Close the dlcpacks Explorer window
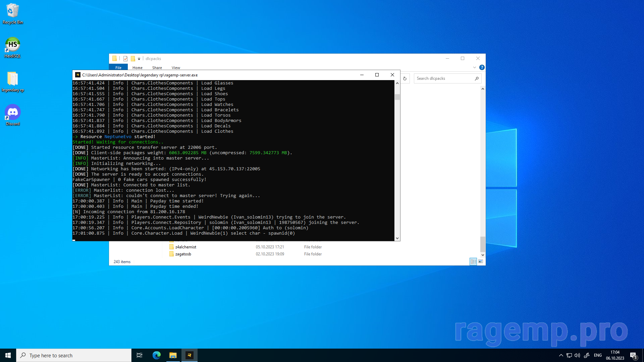The width and height of the screenshot is (644, 362). click(x=478, y=58)
